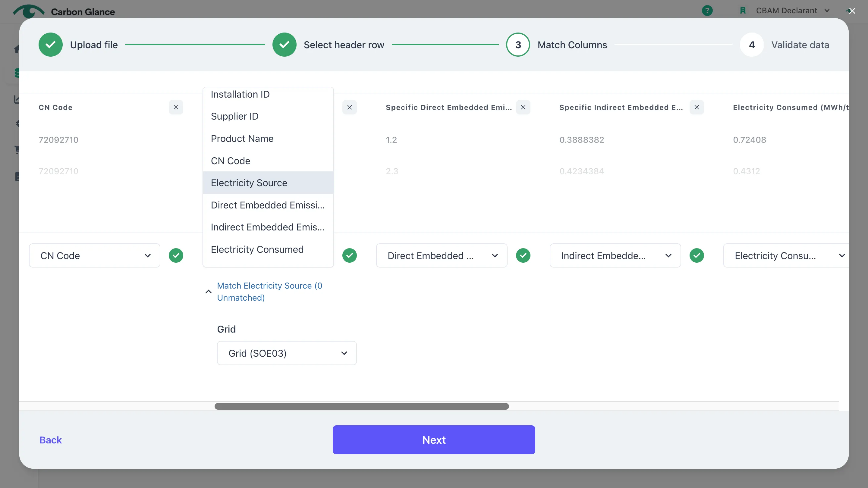Click the 72092710 value in first row
Viewport: 868px width, 488px height.
point(58,140)
